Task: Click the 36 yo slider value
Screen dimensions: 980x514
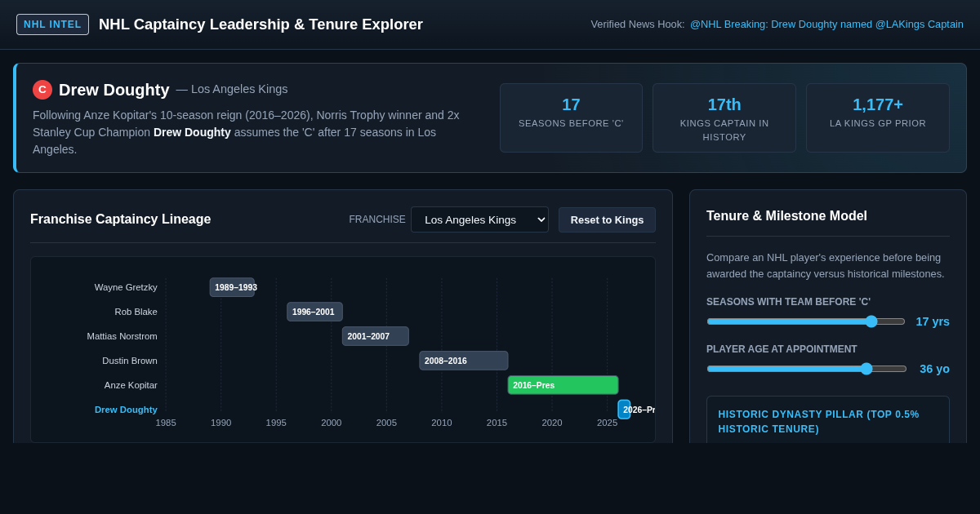Action: click(934, 369)
